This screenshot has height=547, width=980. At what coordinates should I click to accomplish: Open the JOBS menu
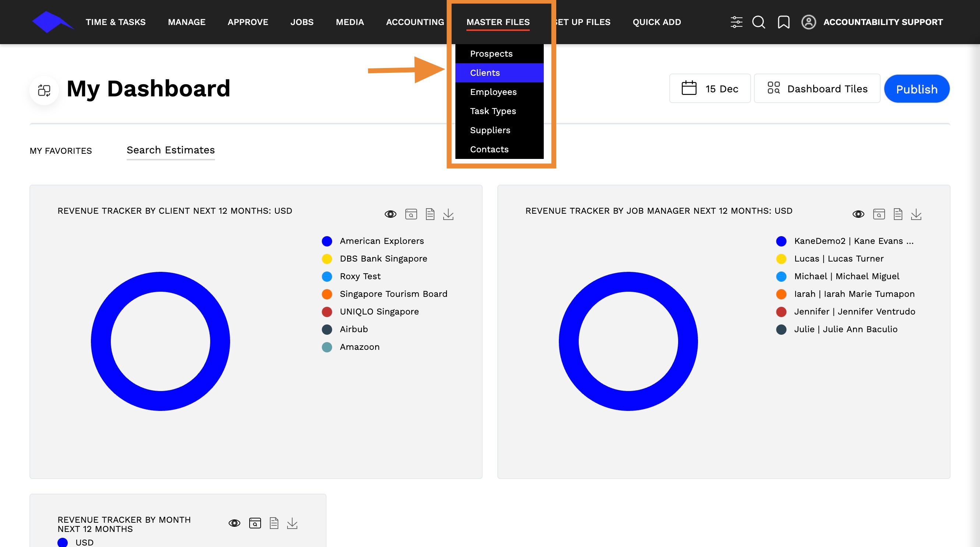click(x=302, y=22)
